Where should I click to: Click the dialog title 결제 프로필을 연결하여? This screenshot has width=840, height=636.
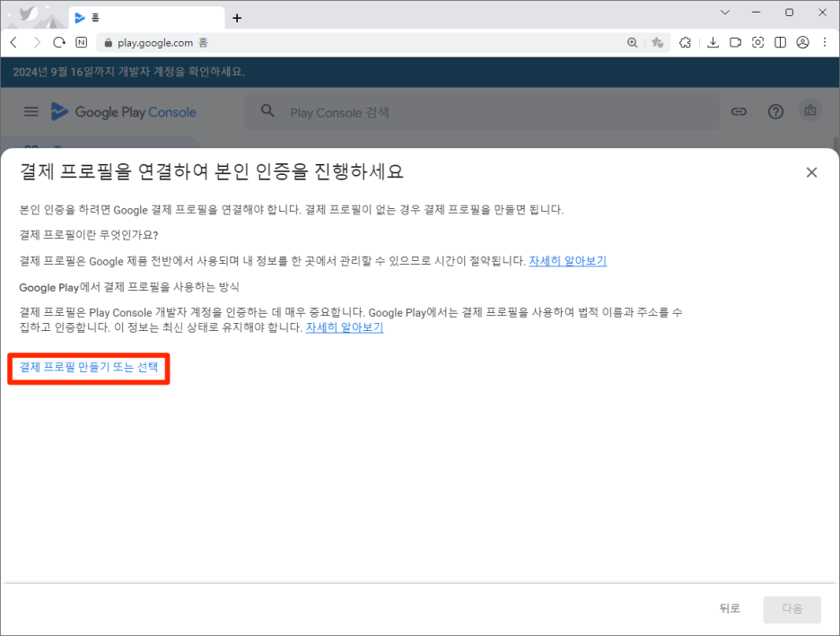[212, 171]
